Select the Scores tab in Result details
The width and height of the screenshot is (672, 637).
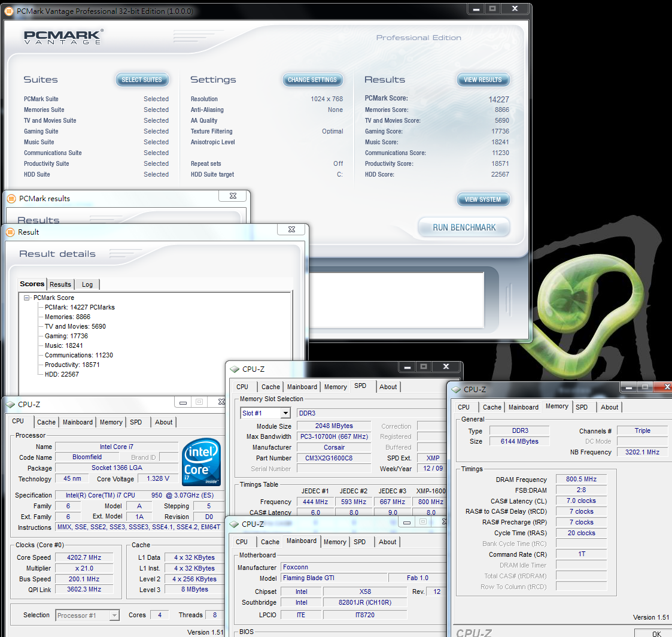[x=32, y=284]
